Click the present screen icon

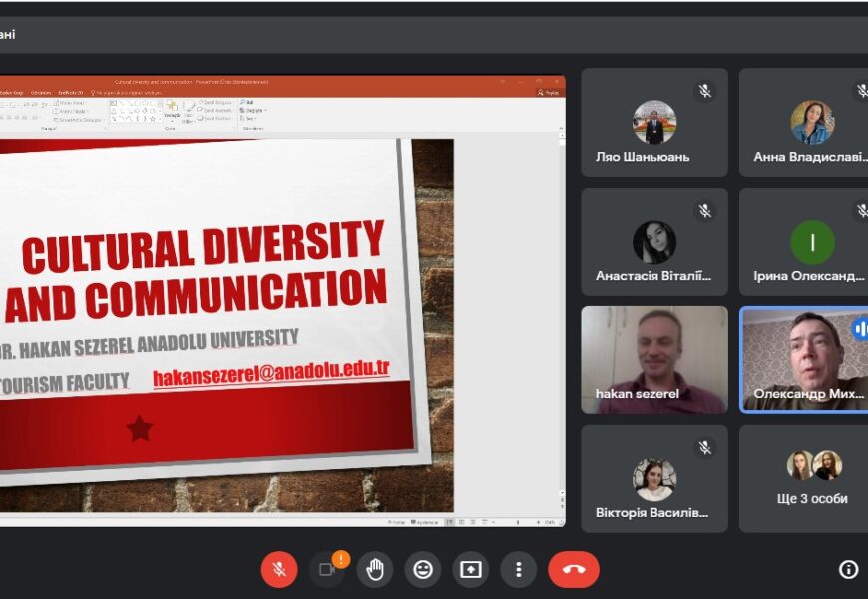(x=471, y=569)
